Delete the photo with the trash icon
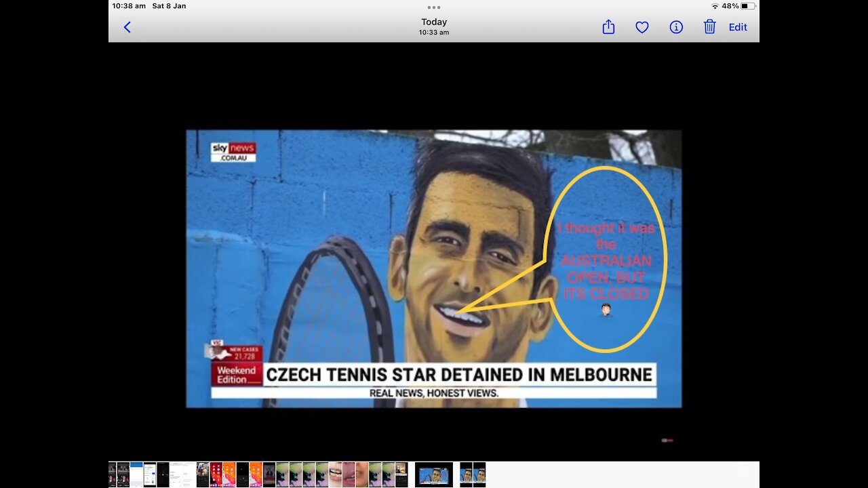The height and width of the screenshot is (488, 868). (709, 27)
